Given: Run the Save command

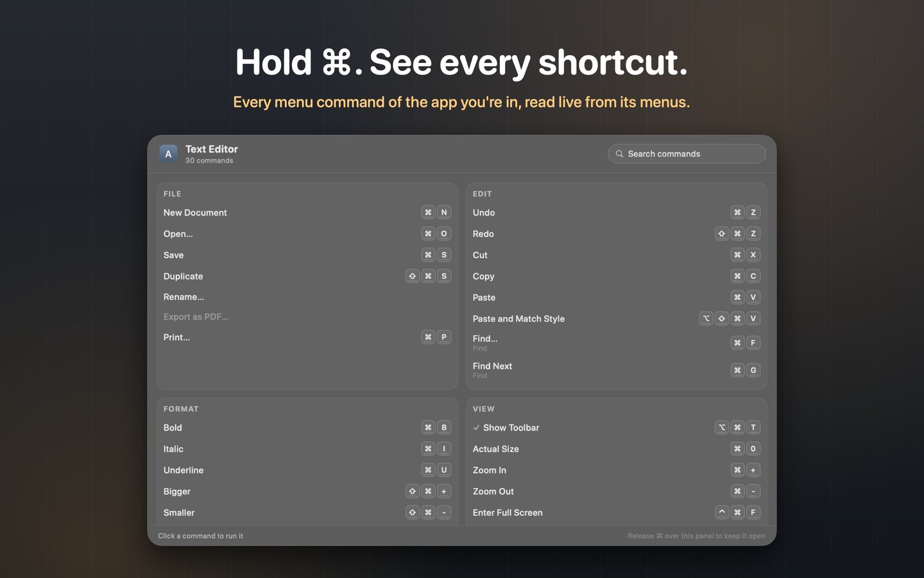Looking at the screenshot, I should [x=307, y=255].
